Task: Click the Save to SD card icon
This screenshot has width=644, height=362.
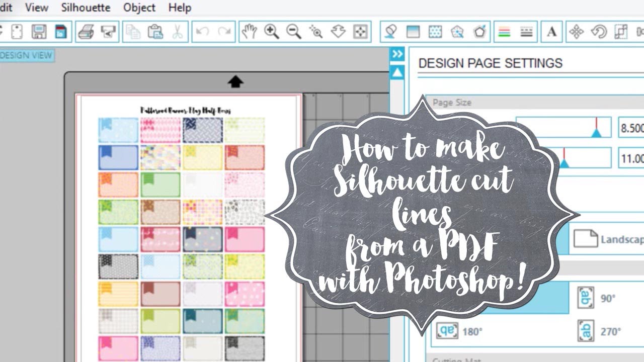Action: click(x=61, y=32)
